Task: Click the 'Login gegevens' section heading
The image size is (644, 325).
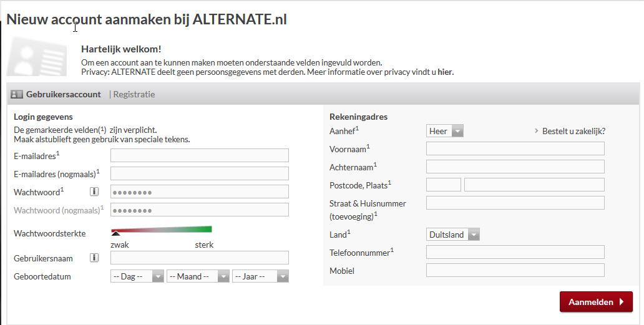Action: [x=43, y=117]
